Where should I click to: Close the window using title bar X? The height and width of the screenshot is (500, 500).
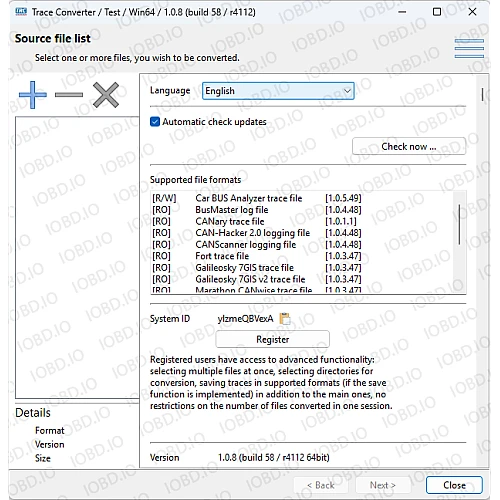(472, 12)
